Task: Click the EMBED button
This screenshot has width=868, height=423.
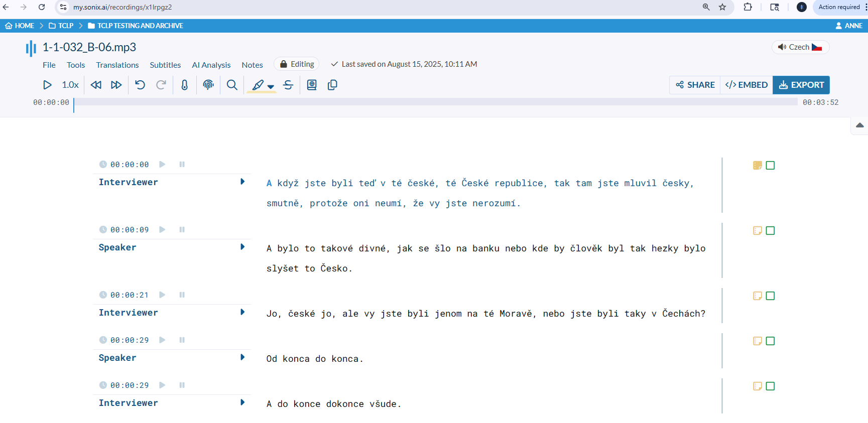Action: coord(747,85)
